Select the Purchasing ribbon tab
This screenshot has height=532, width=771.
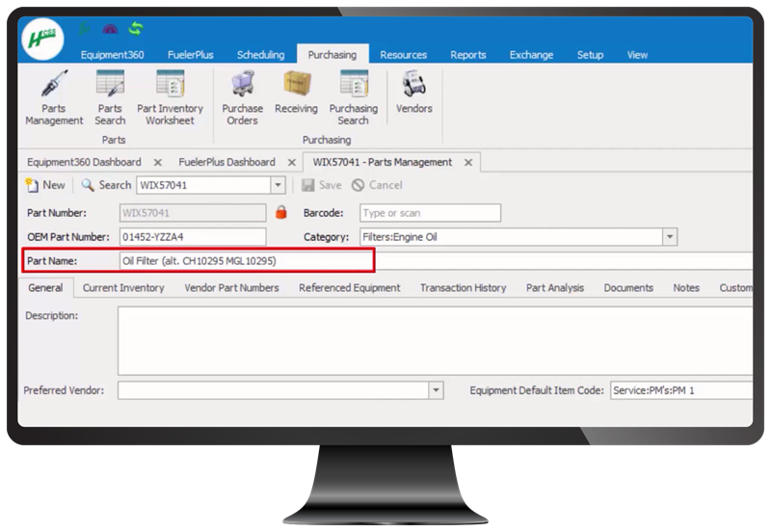coord(332,55)
